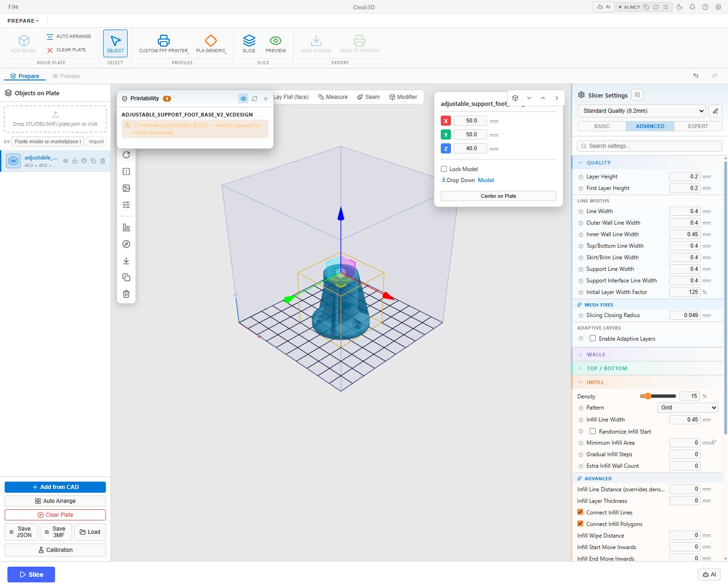Open the File menu

tap(13, 7)
